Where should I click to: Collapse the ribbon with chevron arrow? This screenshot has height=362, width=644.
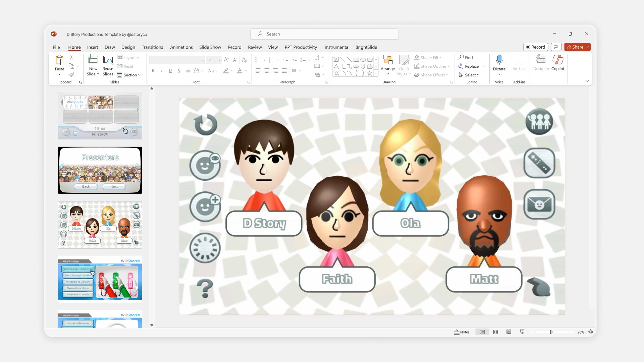click(587, 81)
